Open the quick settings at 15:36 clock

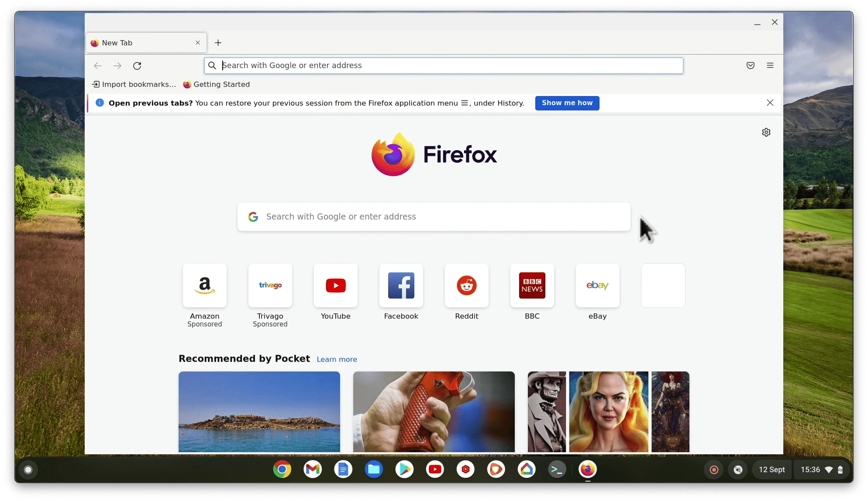pos(821,470)
